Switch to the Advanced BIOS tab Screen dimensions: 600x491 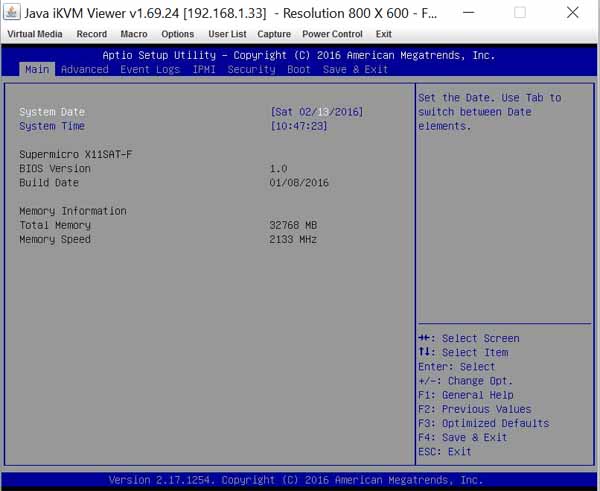click(85, 69)
